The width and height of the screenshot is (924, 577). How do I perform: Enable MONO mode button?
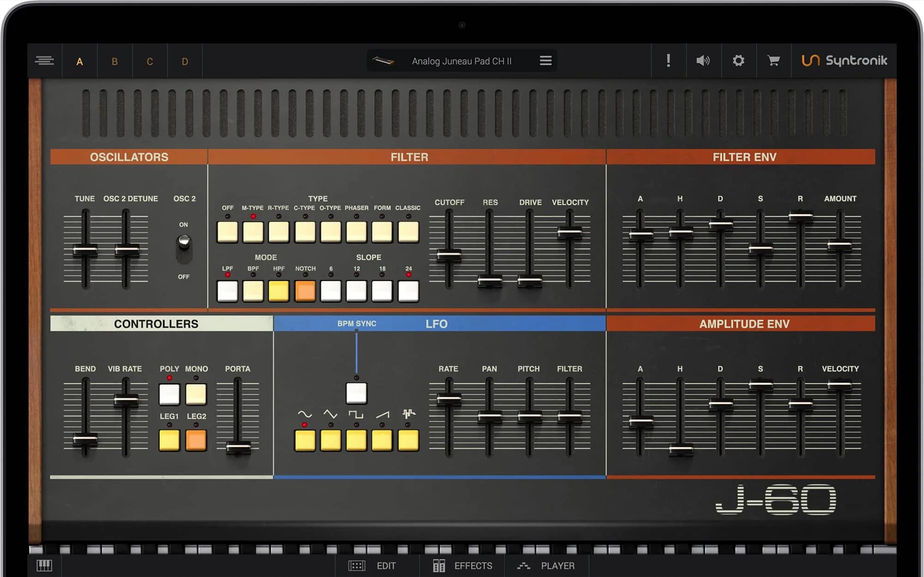coord(196,394)
